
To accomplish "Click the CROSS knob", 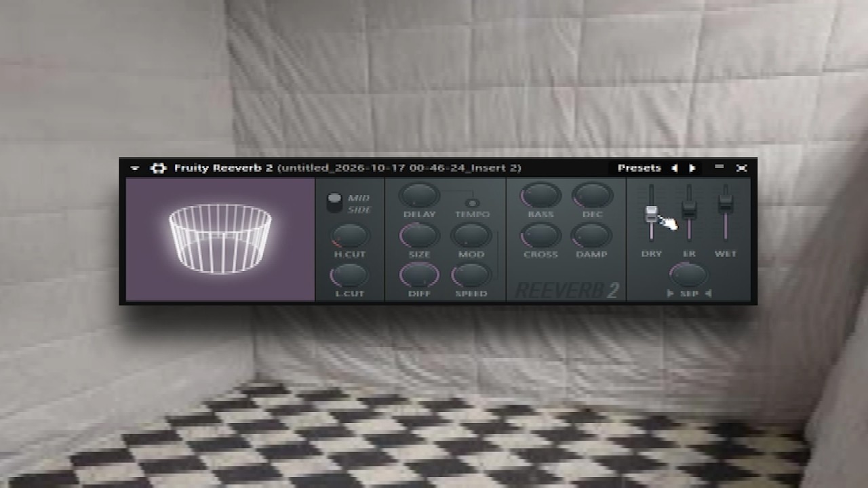I will click(x=540, y=236).
